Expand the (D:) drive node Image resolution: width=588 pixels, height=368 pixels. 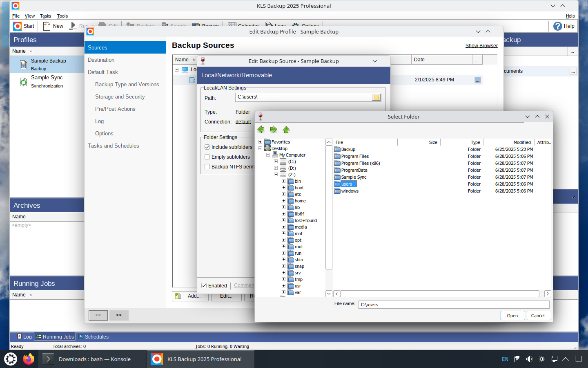point(276,168)
